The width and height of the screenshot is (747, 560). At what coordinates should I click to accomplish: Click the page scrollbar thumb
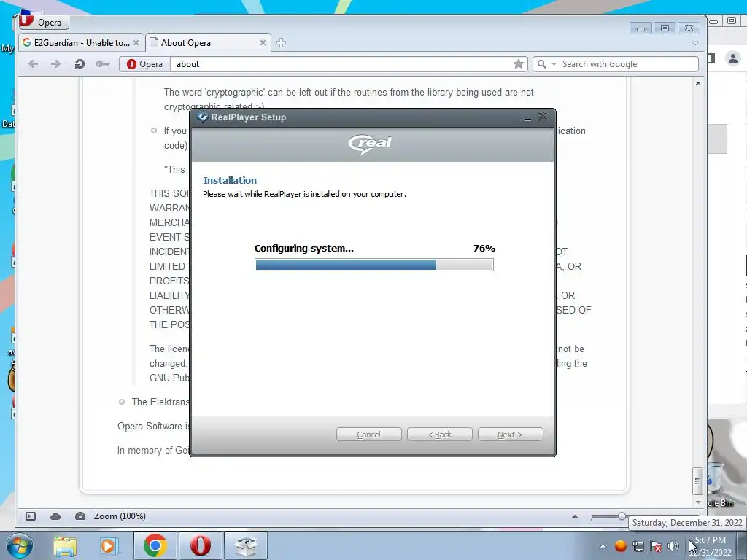pyautogui.click(x=697, y=481)
